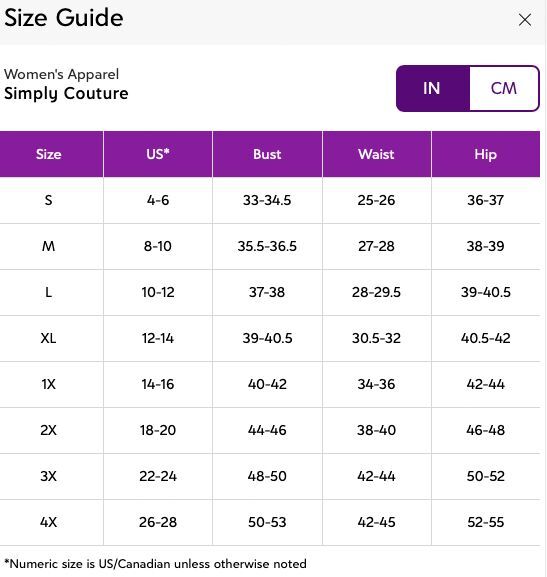Click the 46-48 hip measurement cell
Viewport: 547px width, 577px height.
pos(486,430)
